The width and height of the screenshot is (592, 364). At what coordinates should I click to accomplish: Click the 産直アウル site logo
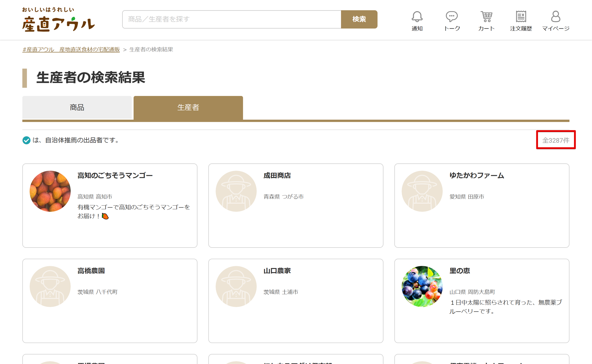[x=58, y=20]
